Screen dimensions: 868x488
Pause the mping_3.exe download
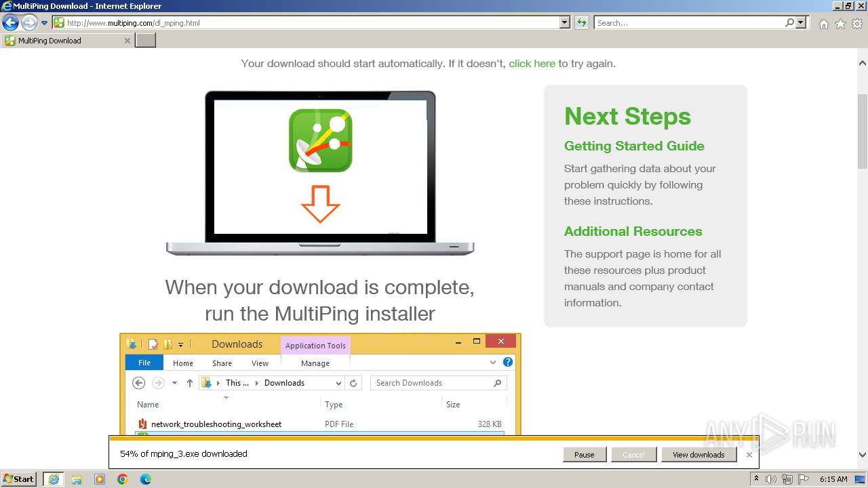click(x=584, y=455)
